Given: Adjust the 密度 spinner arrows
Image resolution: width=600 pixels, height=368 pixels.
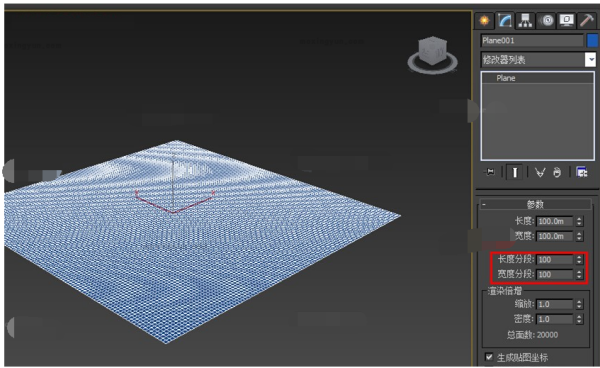Looking at the screenshot, I should pos(579,319).
